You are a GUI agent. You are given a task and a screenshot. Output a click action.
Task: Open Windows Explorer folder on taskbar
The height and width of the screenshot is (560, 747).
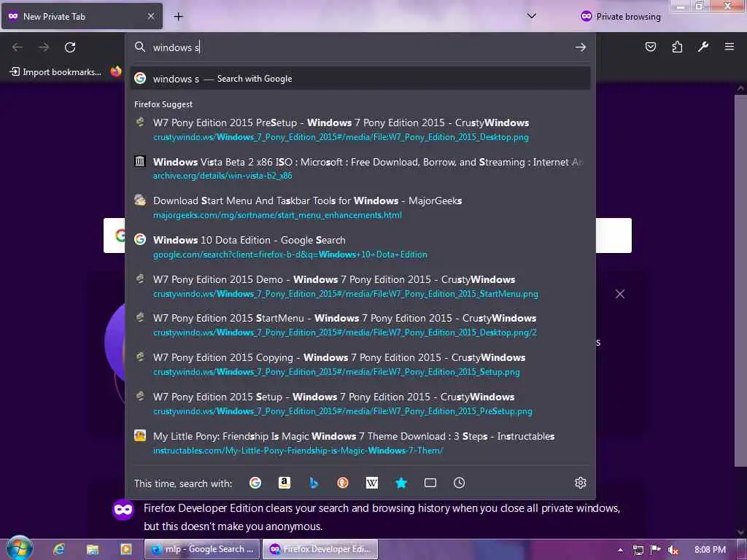click(93, 549)
